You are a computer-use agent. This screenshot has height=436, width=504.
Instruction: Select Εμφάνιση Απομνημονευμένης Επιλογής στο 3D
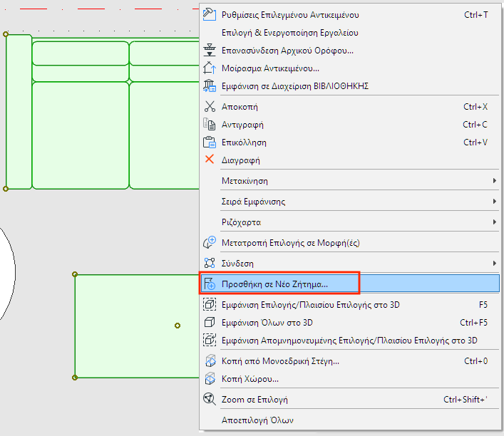[x=349, y=341]
